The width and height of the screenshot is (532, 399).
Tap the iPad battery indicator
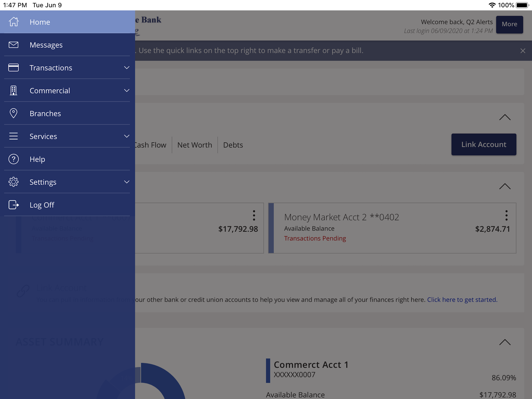(x=522, y=5)
